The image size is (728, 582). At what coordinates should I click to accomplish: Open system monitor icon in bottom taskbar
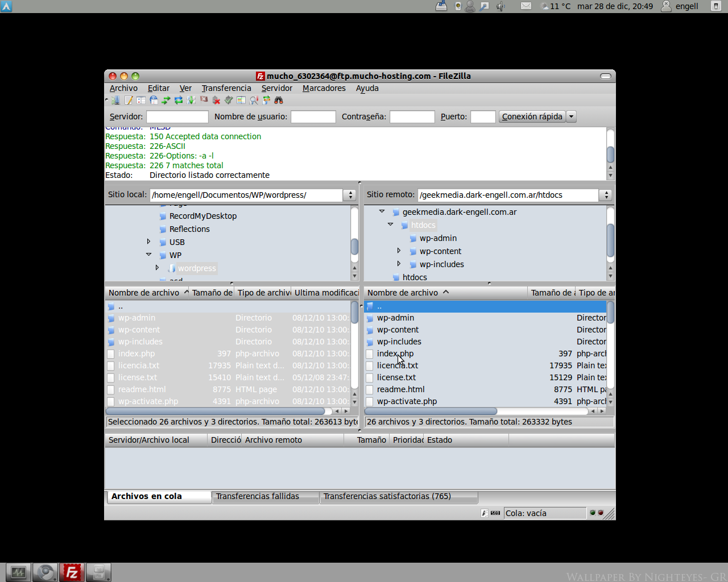point(18,572)
